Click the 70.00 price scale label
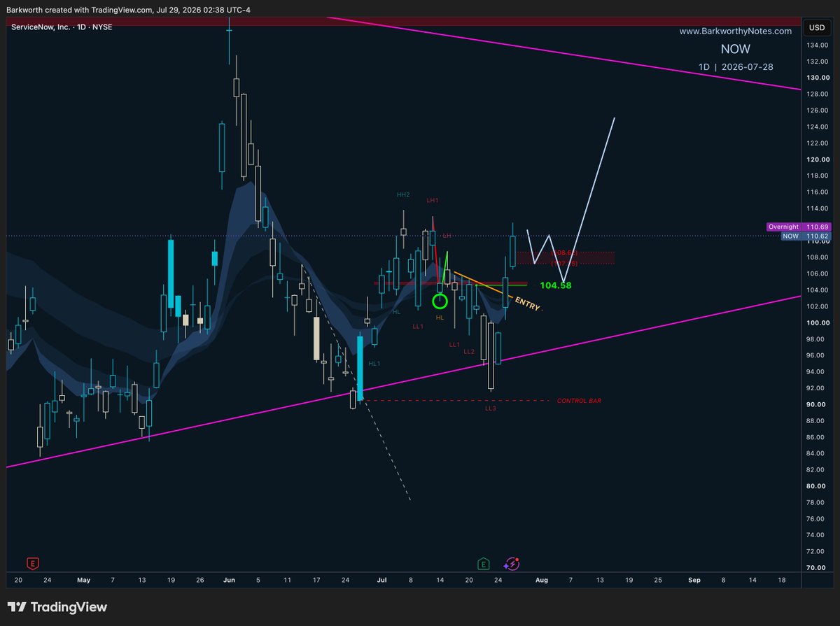Screen dimensions: 840x626 816,568
